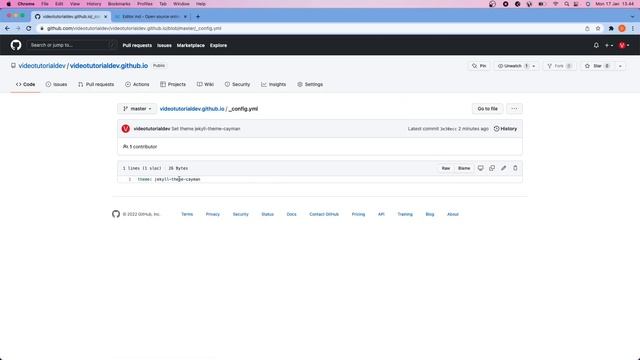
Task: Switch to the Editor.md browser tab
Action: point(151,17)
